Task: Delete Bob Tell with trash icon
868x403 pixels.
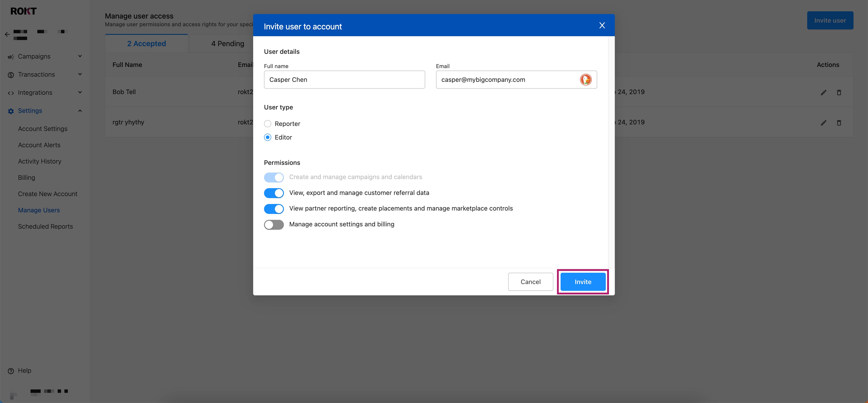Action: [839, 92]
